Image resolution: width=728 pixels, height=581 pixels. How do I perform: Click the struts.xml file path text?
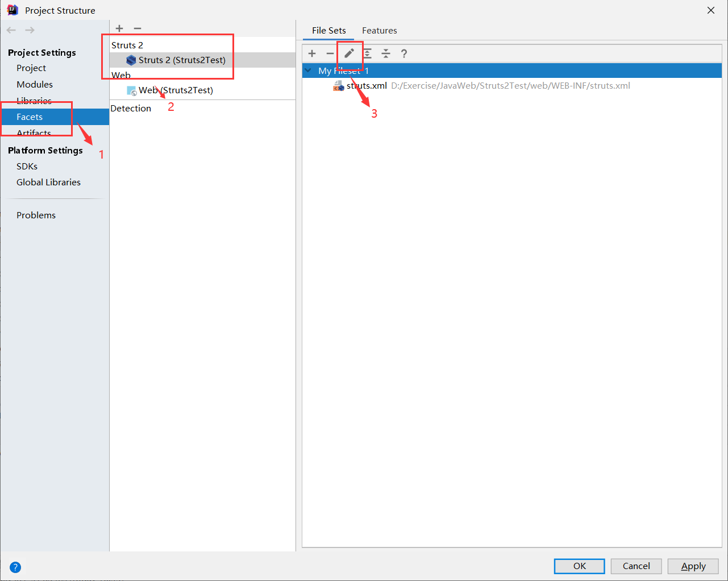510,86
